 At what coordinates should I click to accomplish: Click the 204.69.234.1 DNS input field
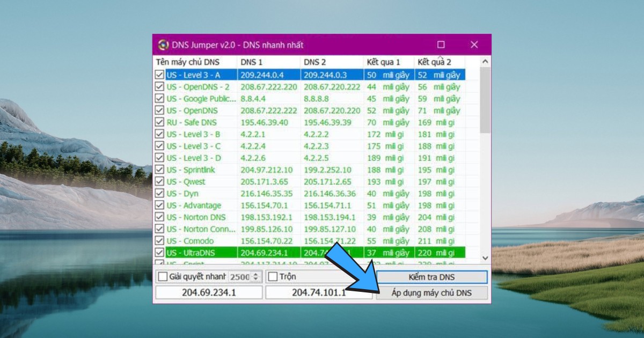point(209,292)
